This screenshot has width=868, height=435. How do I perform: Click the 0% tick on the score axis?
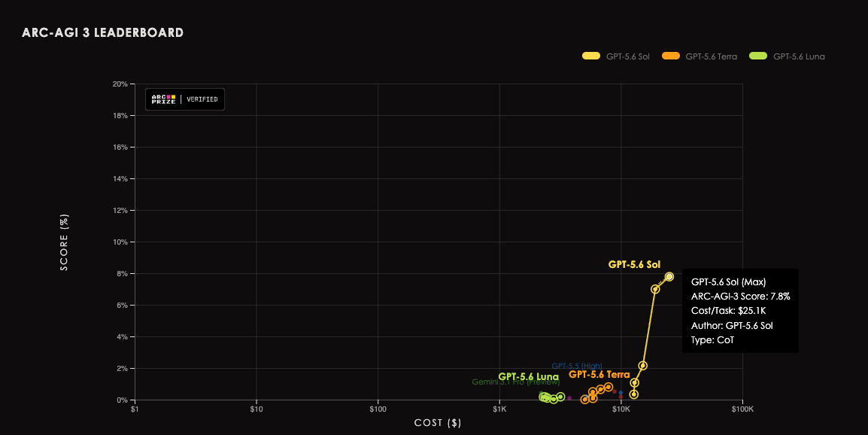(x=123, y=400)
